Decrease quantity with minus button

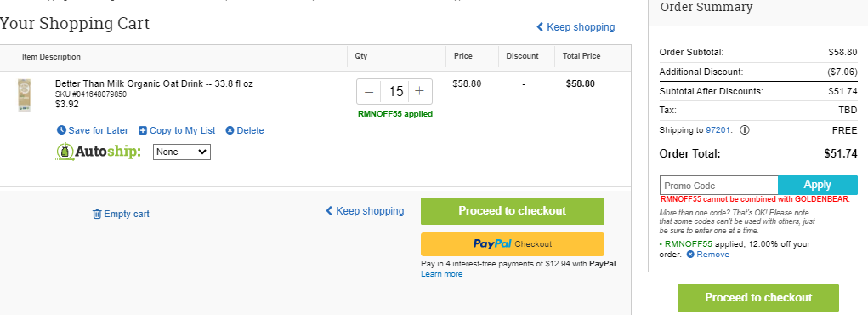pyautogui.click(x=369, y=91)
